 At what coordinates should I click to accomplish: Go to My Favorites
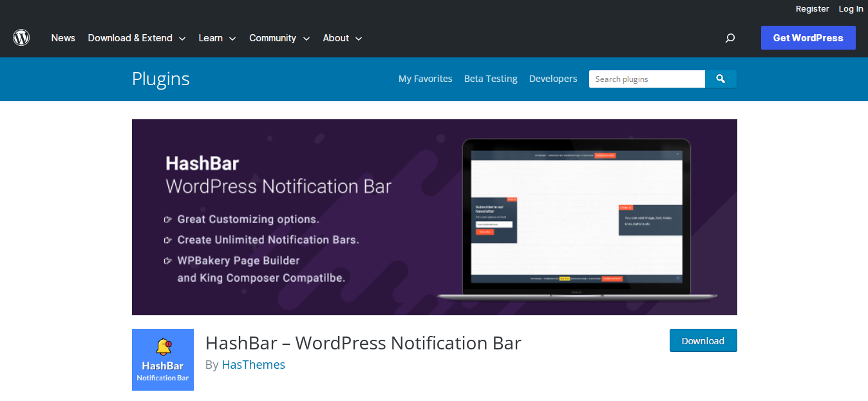426,79
